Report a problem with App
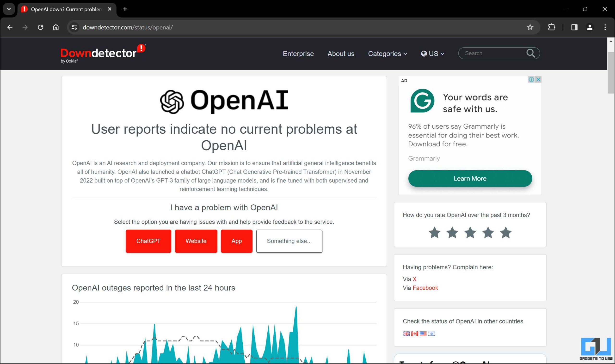615x364 pixels. (236, 241)
